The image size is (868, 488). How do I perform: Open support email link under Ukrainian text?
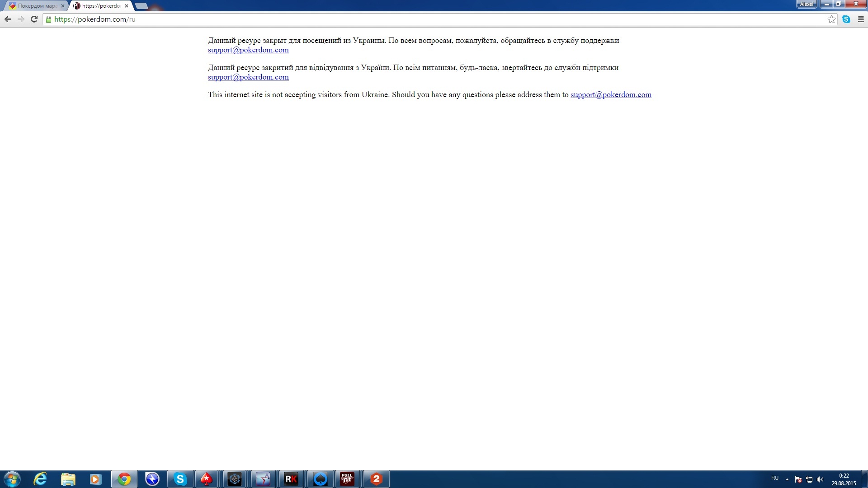tap(248, 77)
